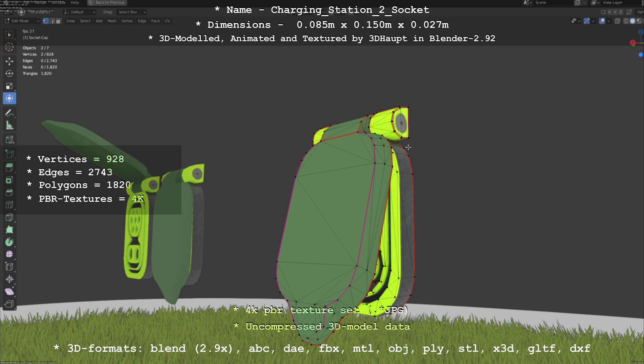Click the red X axis gizmo
Viewport: 644px width, 364px height.
point(632,43)
